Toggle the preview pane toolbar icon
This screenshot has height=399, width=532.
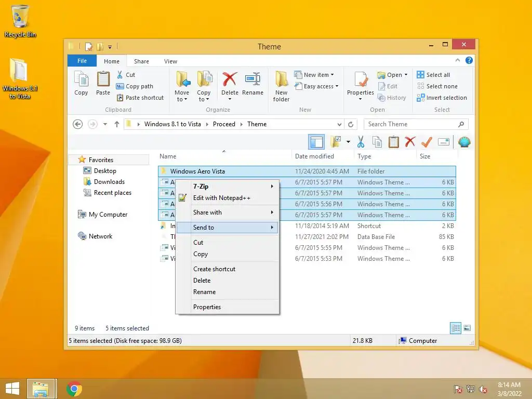[x=316, y=142]
